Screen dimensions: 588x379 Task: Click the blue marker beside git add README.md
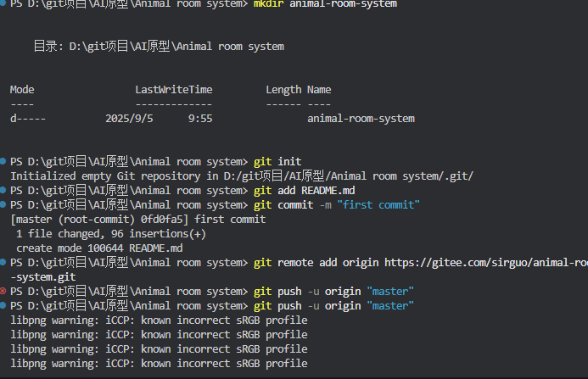(3, 191)
